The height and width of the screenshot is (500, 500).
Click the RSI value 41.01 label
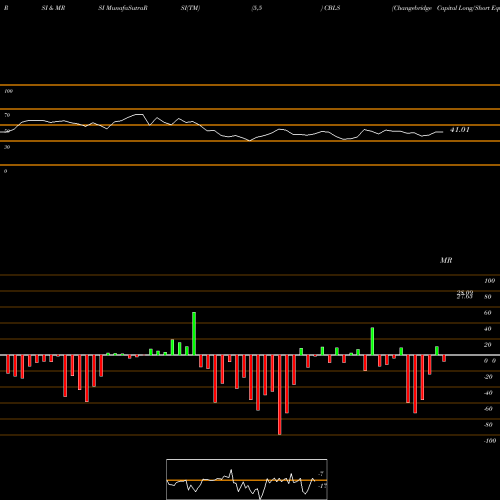[x=460, y=130]
